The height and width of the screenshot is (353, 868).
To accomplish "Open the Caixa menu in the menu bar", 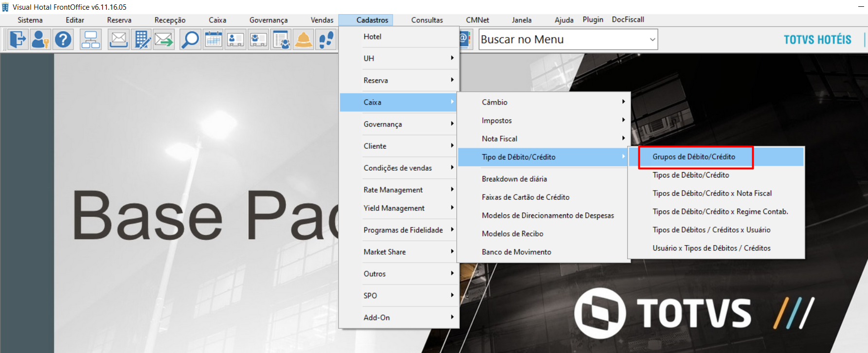I will click(217, 20).
